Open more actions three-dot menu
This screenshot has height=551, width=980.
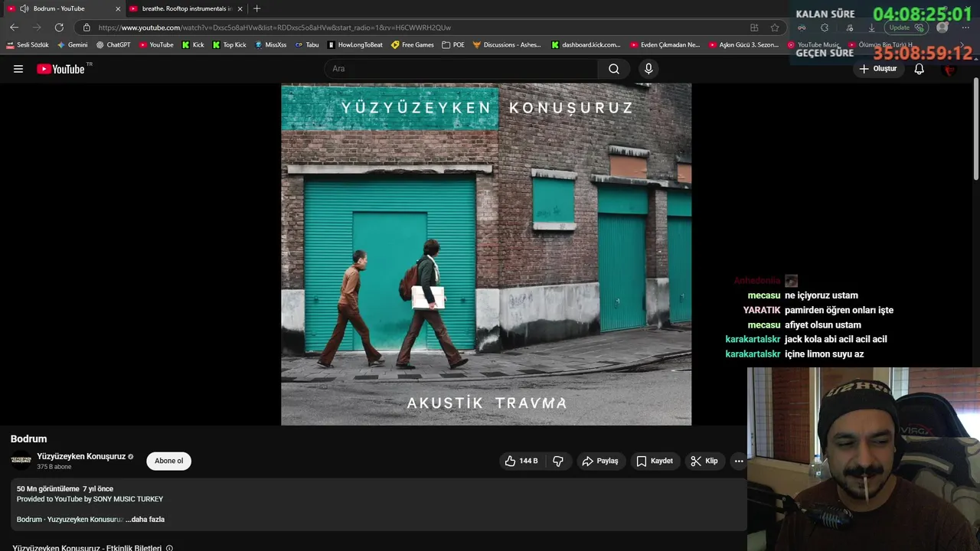(x=739, y=461)
